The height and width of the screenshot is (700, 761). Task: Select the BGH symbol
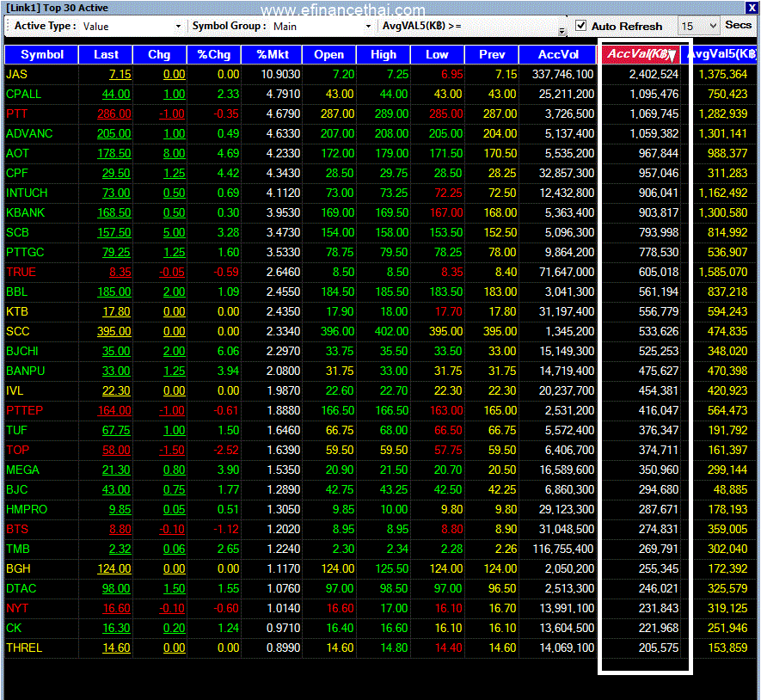tap(18, 569)
